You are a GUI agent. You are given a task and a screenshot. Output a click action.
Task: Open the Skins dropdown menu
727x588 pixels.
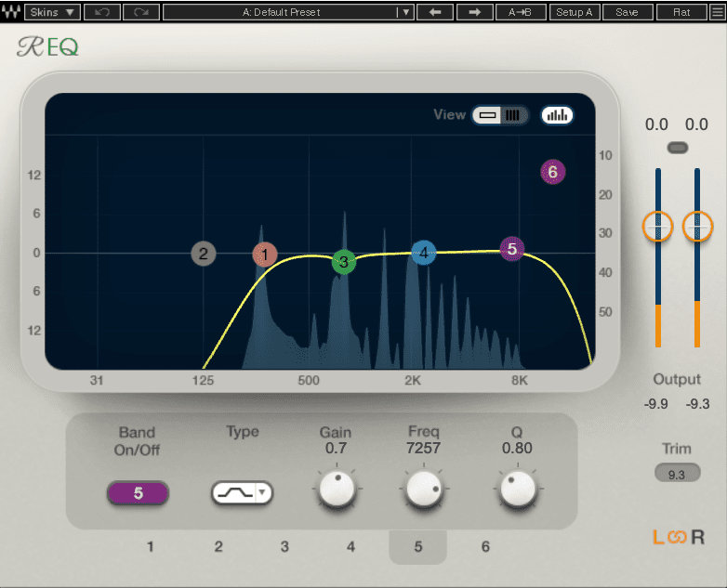52,12
